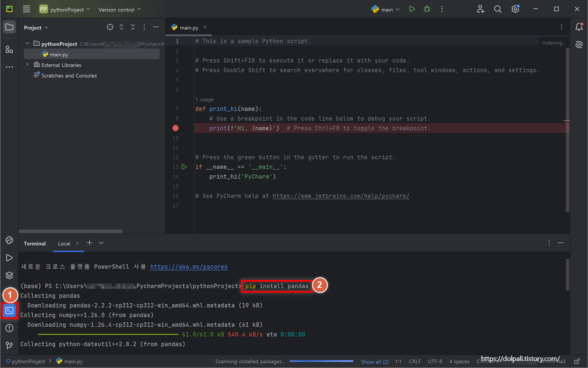Toggle read-only lock icon in status bar
This screenshot has height=368, width=588.
[x=577, y=361]
